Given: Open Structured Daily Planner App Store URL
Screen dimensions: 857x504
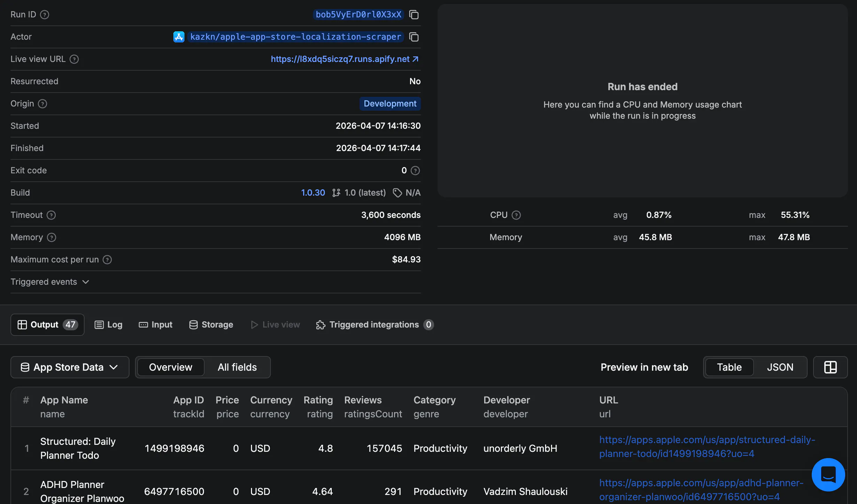Looking at the screenshot, I should point(707,447).
